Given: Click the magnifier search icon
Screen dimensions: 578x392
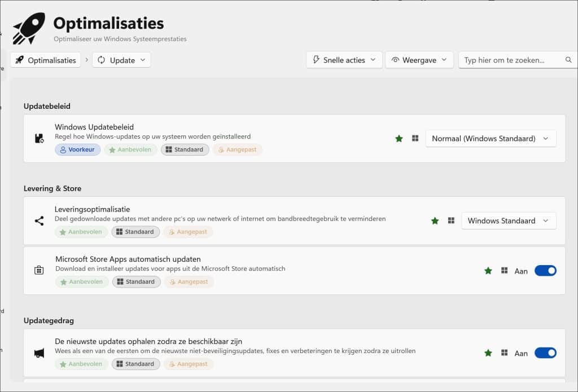Looking at the screenshot, I should (x=568, y=60).
